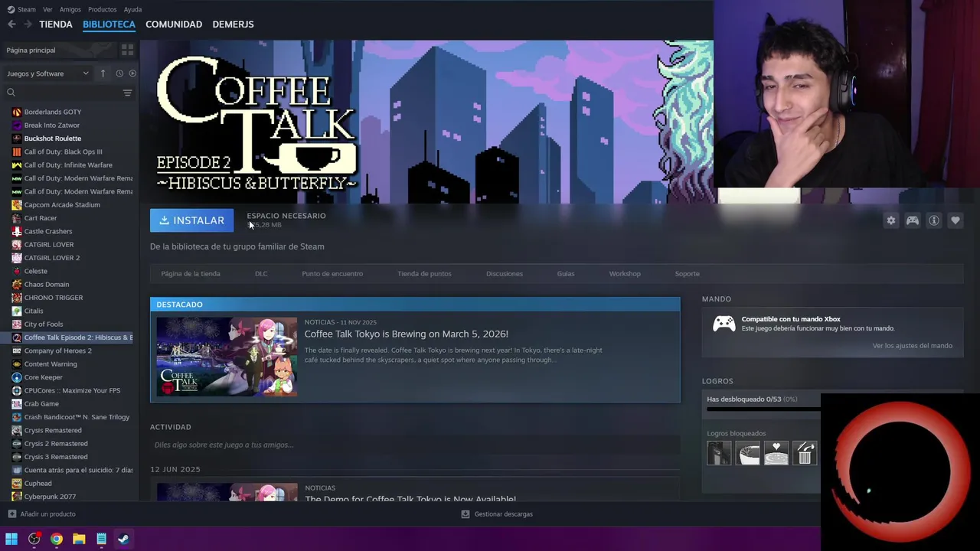
Task: Click Steam icon in taskbar
Action: [x=123, y=539]
